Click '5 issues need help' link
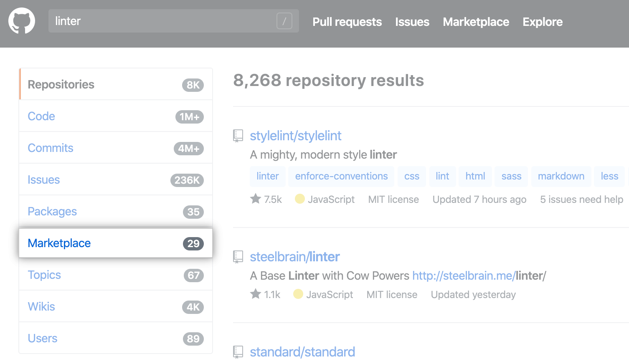 (x=581, y=200)
